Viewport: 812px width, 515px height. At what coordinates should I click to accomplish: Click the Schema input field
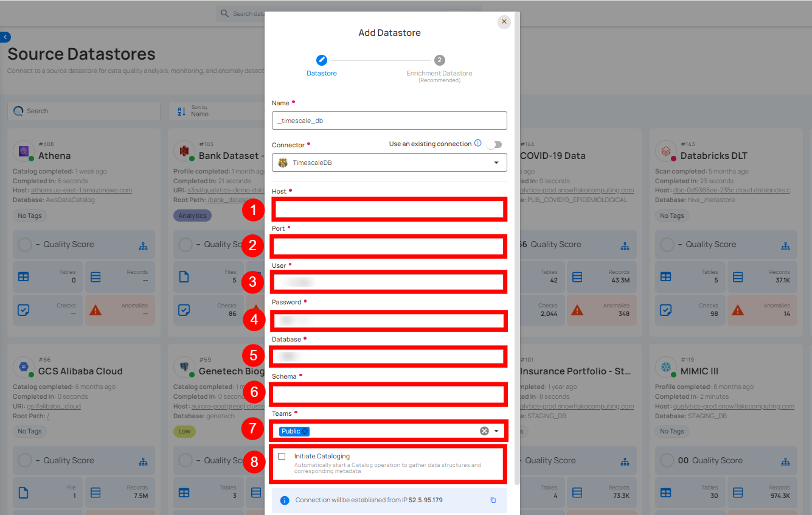[x=389, y=394]
